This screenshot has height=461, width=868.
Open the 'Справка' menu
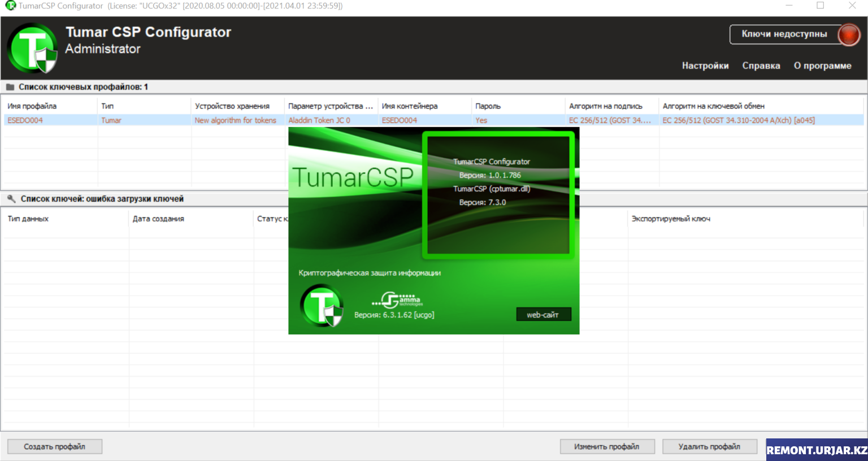click(761, 66)
